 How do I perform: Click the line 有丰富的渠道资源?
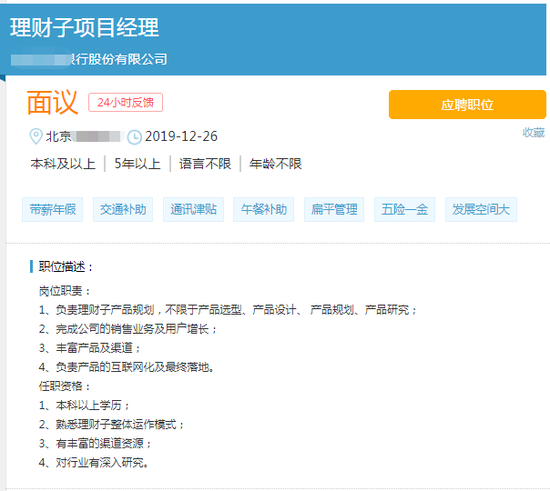pos(95,444)
